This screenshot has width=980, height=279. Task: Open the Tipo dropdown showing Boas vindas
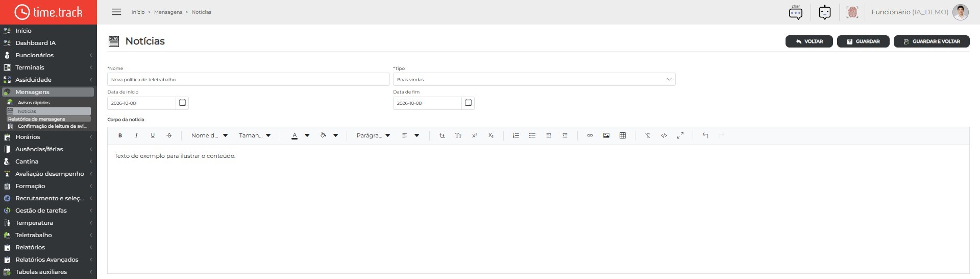(x=534, y=79)
